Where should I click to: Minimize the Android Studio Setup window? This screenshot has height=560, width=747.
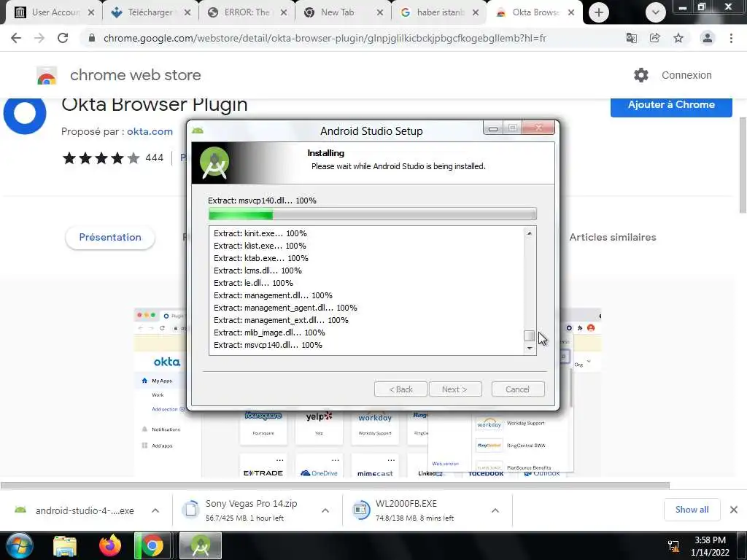(493, 128)
